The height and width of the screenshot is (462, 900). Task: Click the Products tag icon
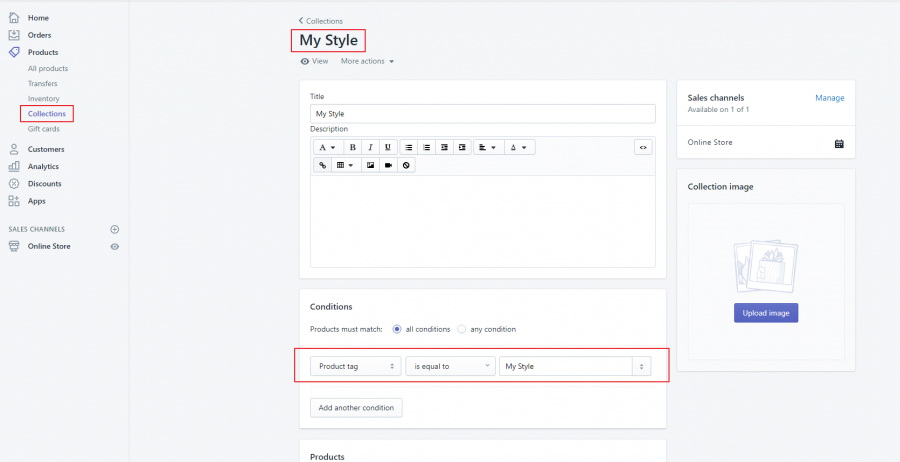point(14,52)
